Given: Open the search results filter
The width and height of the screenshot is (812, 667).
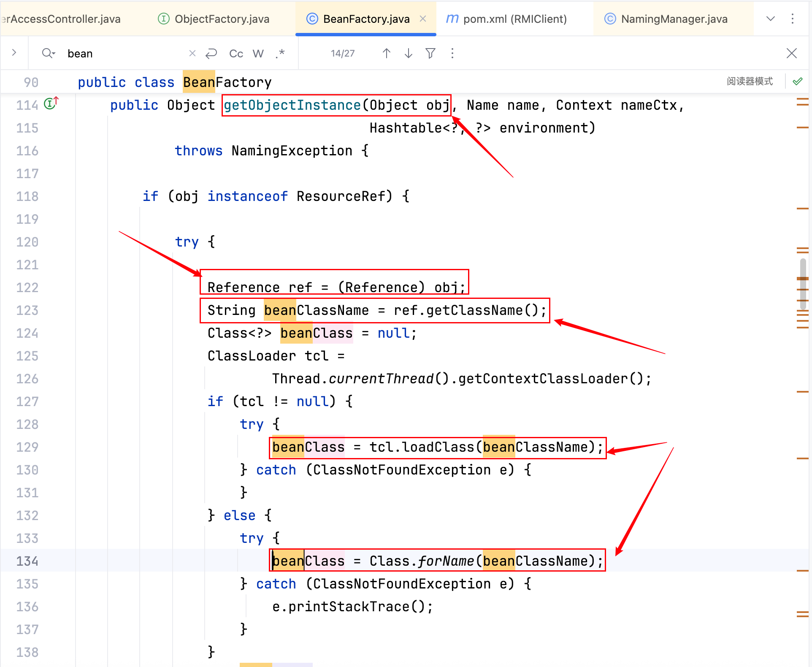Looking at the screenshot, I should click(x=430, y=54).
